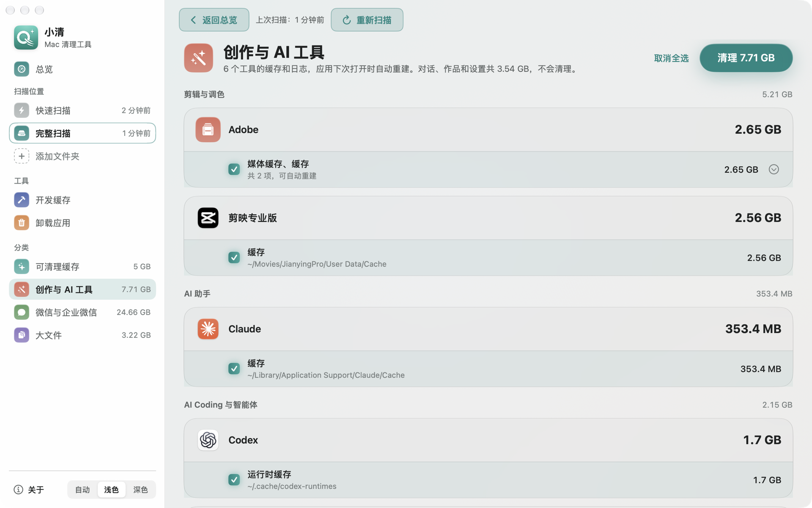Open the 卸载应用 trash icon
Image resolution: width=812 pixels, height=508 pixels.
point(22,223)
